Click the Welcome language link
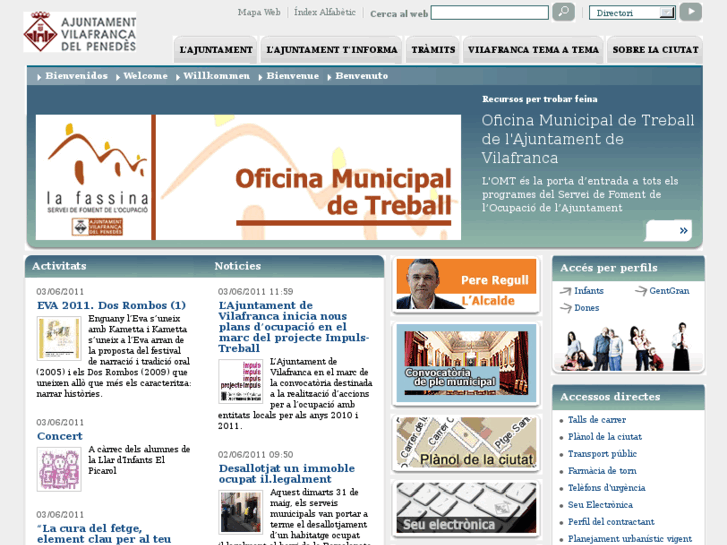This screenshot has width=727, height=545. pyautogui.click(x=145, y=76)
